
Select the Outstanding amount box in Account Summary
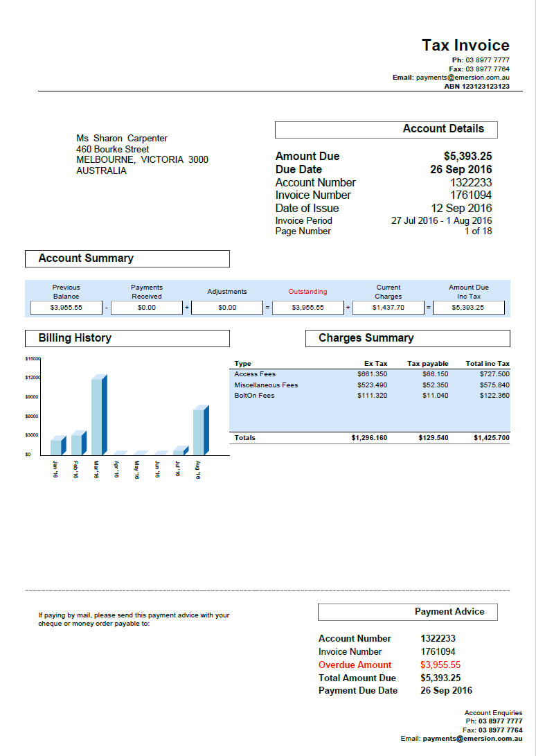point(307,308)
